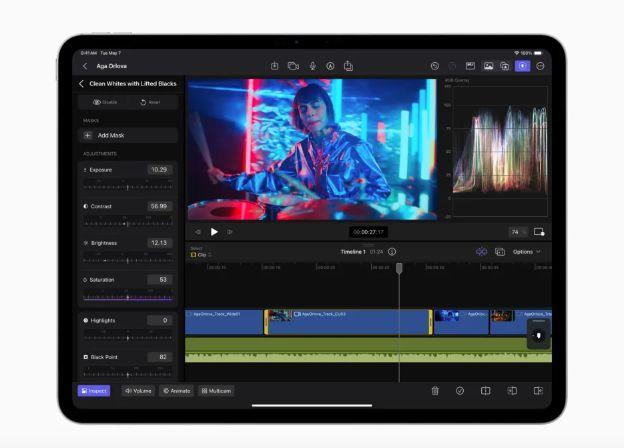624x448 pixels.
Task: Toggle the Inspect panel button
Action: tap(94, 391)
